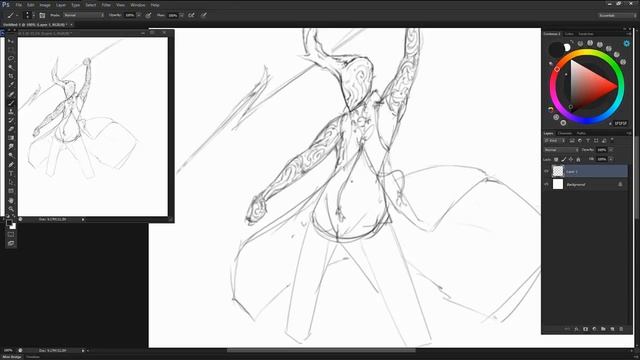
Task: Open the layer Fill dropdown arrow
Action: click(611, 159)
